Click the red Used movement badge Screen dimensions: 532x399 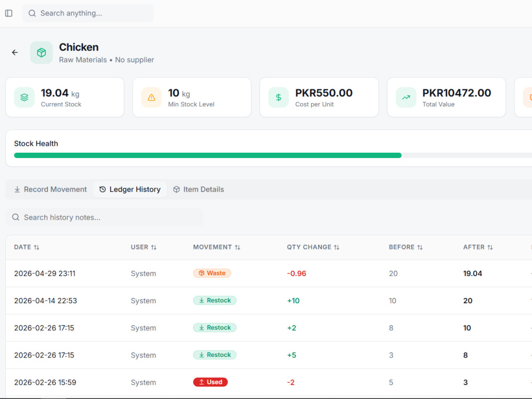click(210, 382)
